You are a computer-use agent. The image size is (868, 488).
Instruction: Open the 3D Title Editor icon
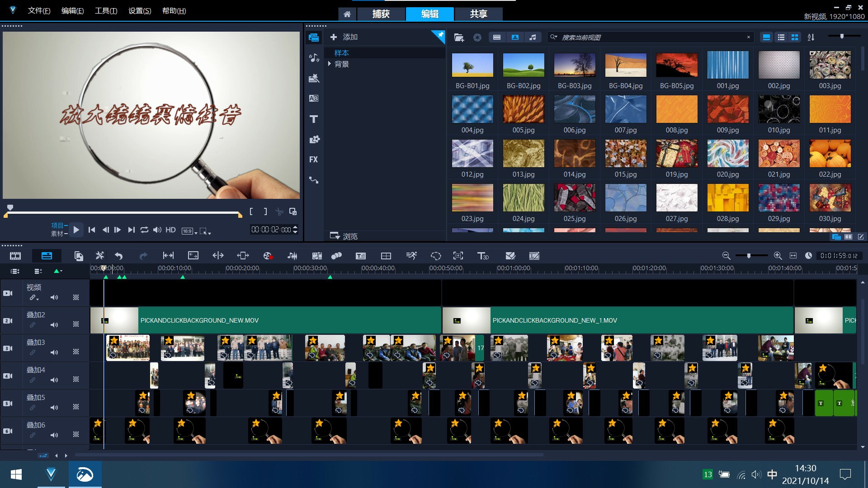(x=483, y=256)
